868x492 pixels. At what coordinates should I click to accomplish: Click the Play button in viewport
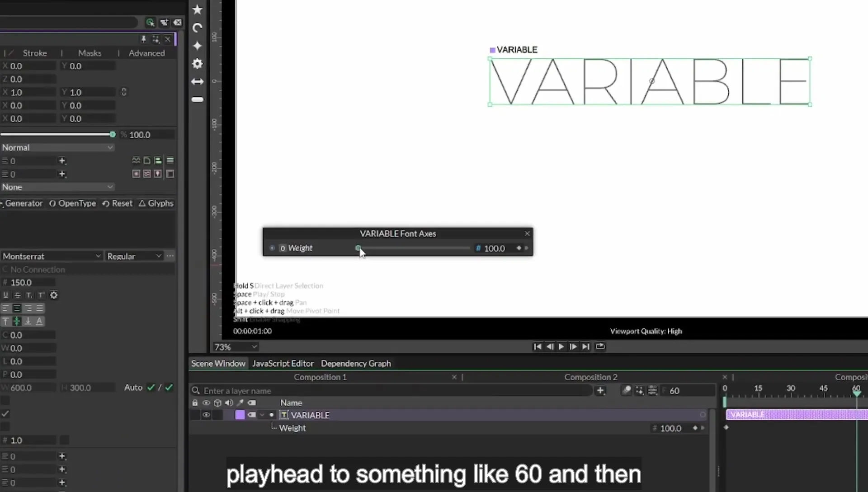[561, 346]
